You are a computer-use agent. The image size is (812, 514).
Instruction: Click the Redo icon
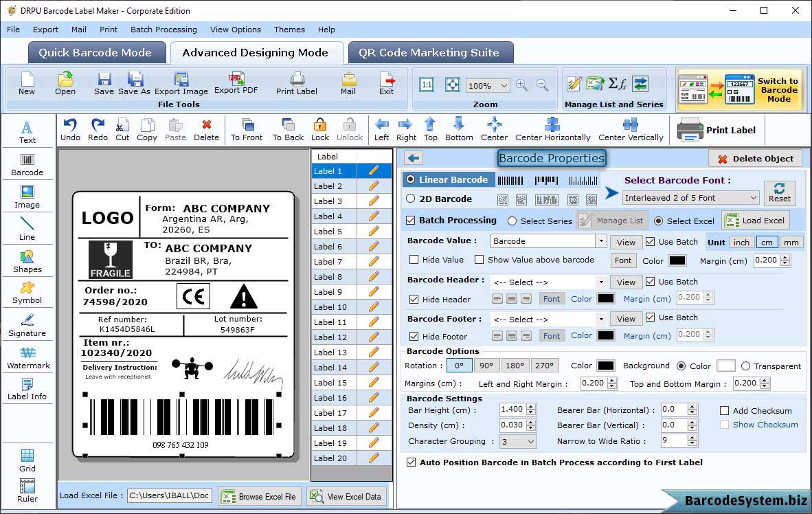tap(98, 130)
